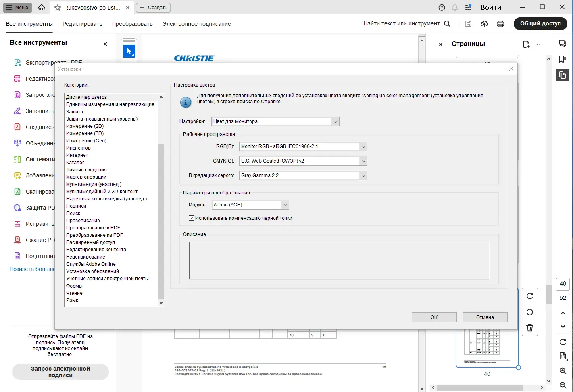Toggle the pages icon in right rail

click(563, 75)
